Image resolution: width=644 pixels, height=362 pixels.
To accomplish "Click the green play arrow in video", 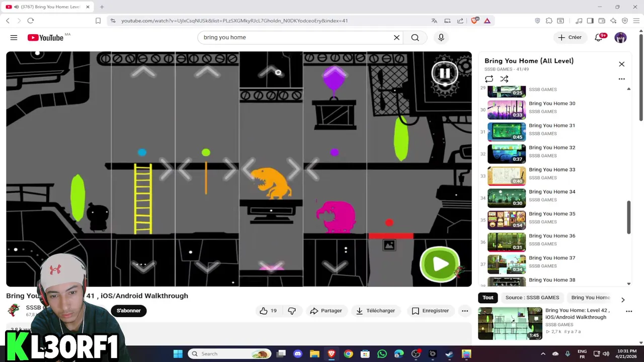I will pos(440,264).
